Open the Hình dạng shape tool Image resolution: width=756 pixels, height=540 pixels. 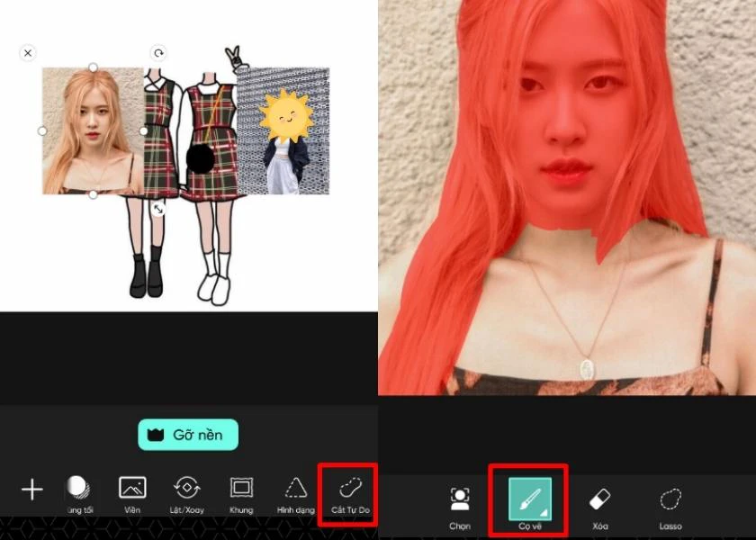(295, 495)
